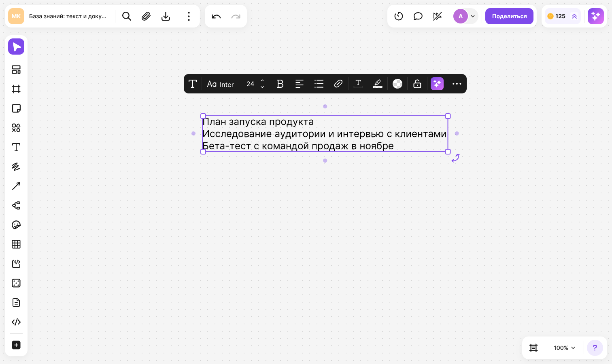Open the code embed tool

[16, 322]
